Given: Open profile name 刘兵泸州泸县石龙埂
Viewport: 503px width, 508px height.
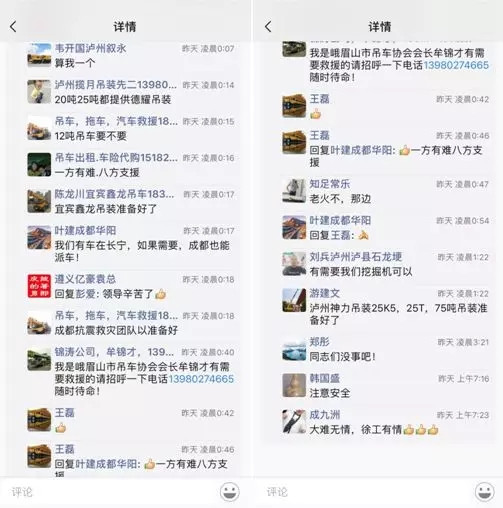Looking at the screenshot, I should [x=356, y=257].
